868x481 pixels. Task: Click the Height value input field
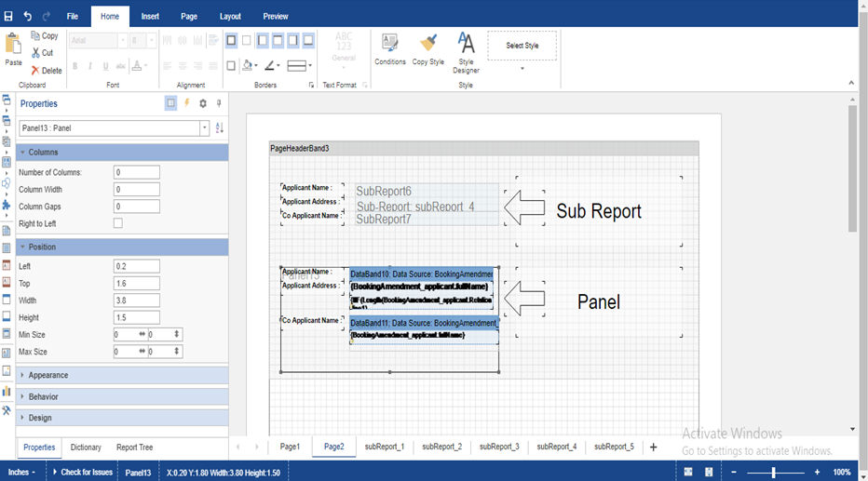[137, 318]
